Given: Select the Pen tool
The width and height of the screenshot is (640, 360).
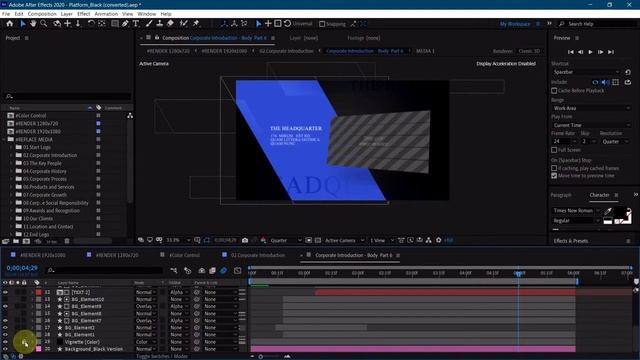Looking at the screenshot, I should (x=125, y=24).
